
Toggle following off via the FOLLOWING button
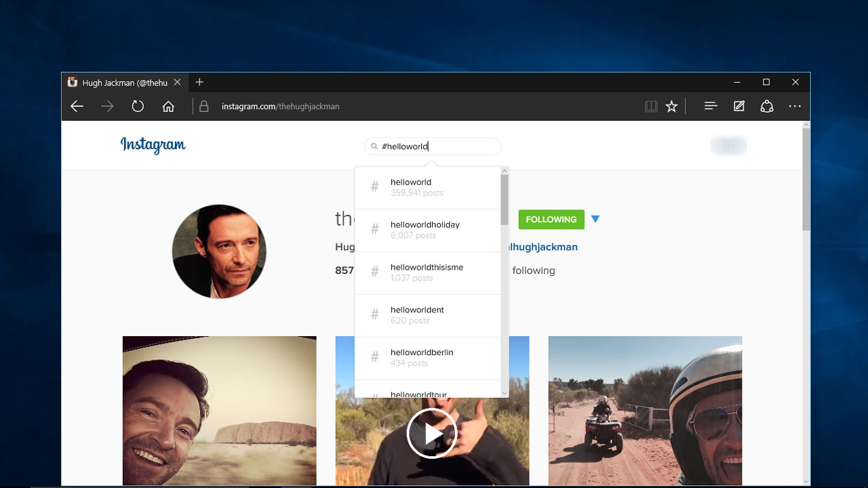tap(551, 220)
